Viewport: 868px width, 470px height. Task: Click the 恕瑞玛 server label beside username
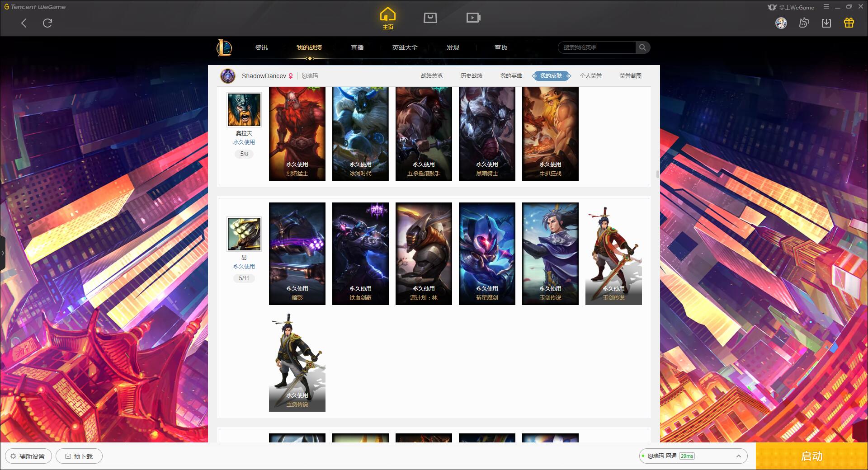click(310, 76)
